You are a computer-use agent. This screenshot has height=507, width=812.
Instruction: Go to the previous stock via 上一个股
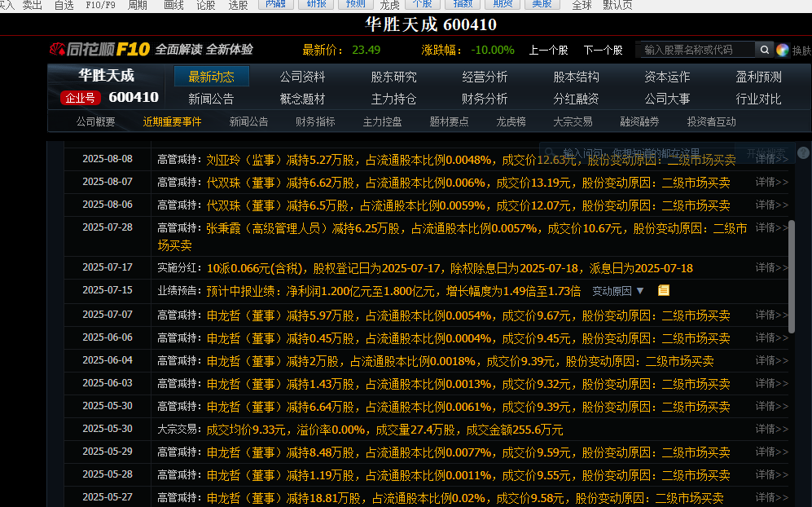tap(548, 51)
